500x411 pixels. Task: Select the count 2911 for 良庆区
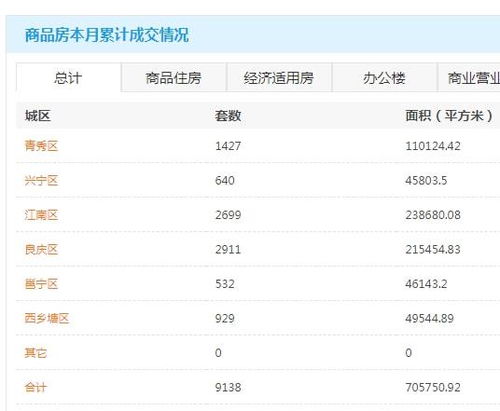point(228,250)
